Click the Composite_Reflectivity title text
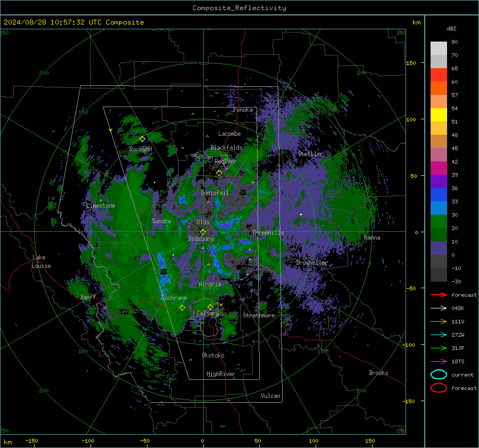 (239, 8)
